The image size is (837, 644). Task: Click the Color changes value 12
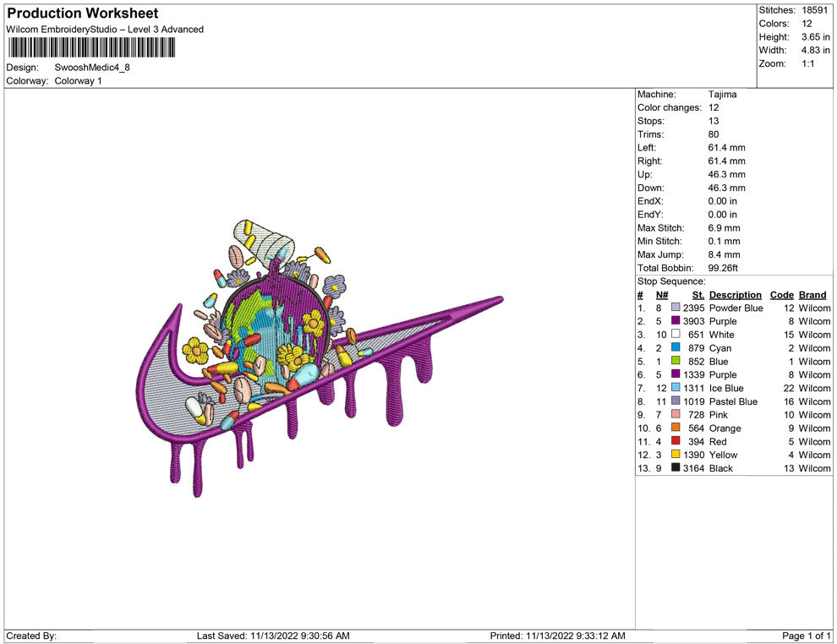coord(714,108)
